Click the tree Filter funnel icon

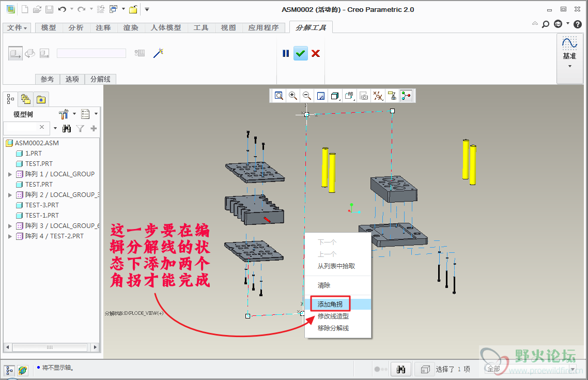[x=80, y=129]
